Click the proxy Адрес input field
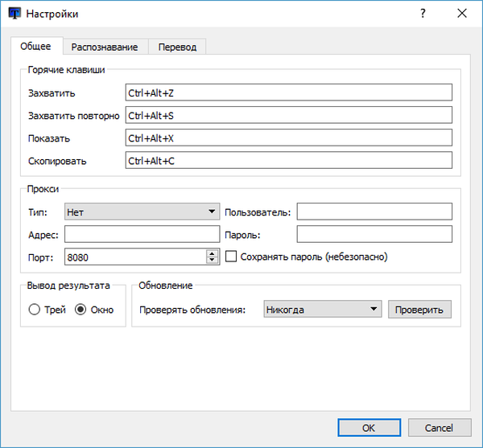Viewport: 483px width, 448px height. click(142, 234)
